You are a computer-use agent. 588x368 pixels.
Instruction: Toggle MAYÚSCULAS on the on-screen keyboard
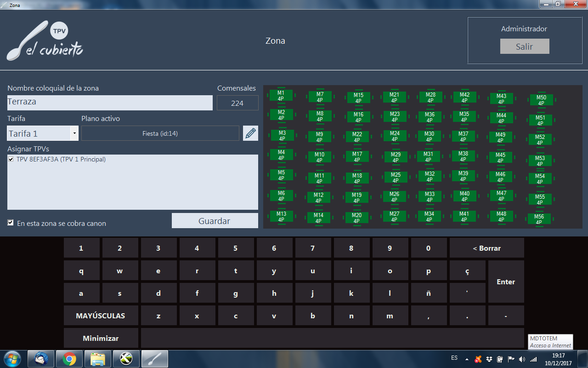click(101, 316)
